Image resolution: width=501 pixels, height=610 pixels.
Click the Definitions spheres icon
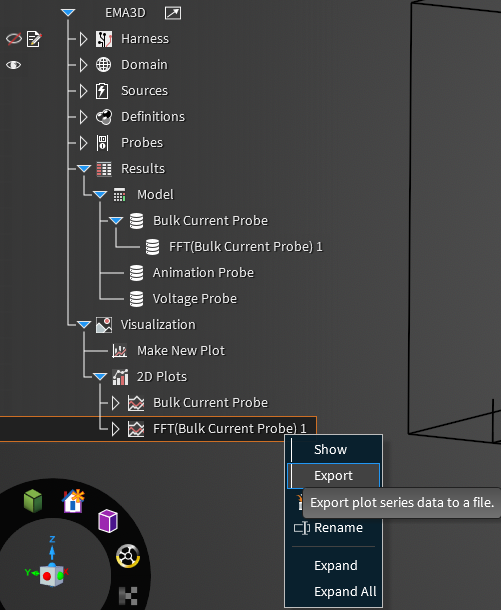click(x=104, y=117)
